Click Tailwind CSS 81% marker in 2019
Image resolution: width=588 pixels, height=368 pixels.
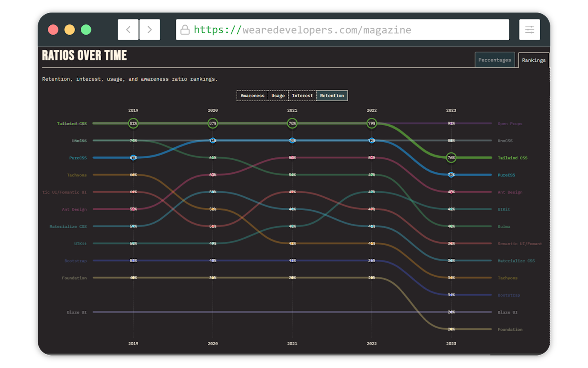pyautogui.click(x=133, y=123)
